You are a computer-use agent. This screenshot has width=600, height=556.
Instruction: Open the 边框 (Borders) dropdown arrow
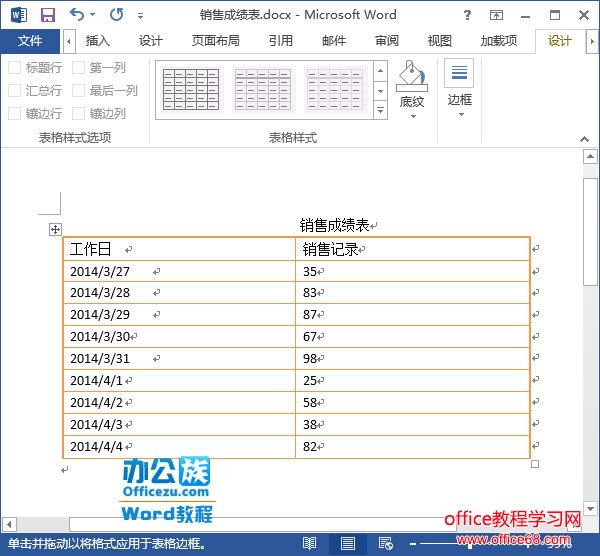(x=461, y=114)
